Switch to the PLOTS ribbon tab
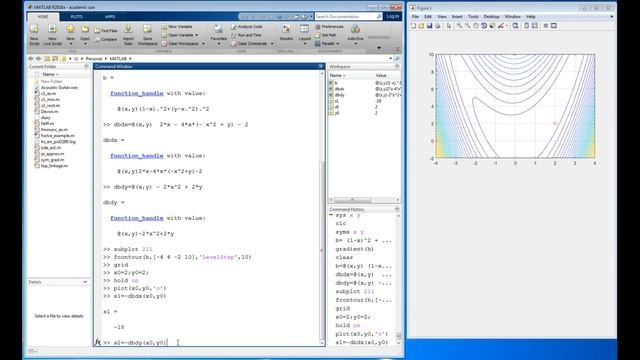The width and height of the screenshot is (640, 360). tap(77, 17)
